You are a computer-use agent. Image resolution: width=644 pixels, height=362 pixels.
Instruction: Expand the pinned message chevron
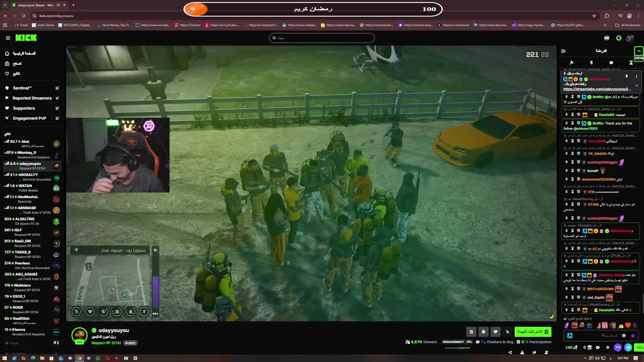(x=636, y=85)
